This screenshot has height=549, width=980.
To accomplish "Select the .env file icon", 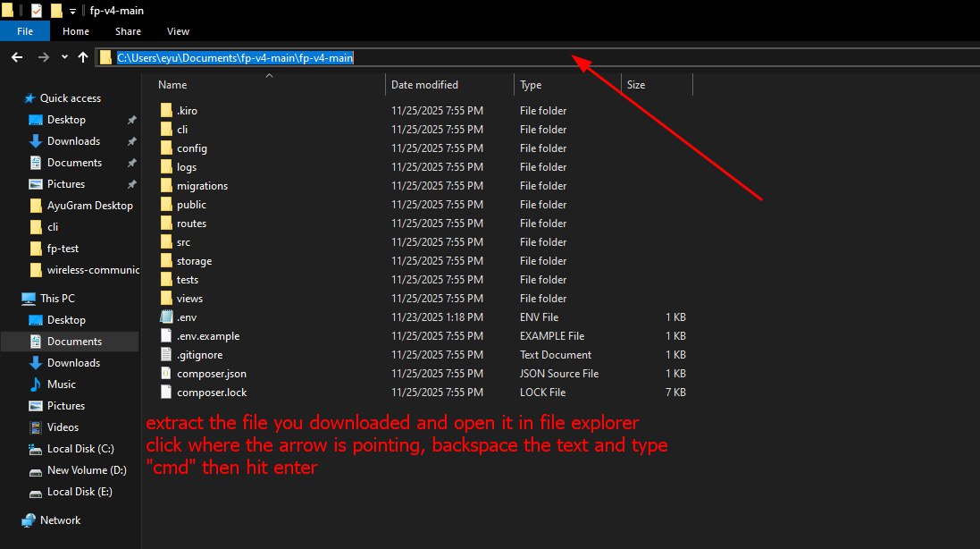I will coord(166,317).
